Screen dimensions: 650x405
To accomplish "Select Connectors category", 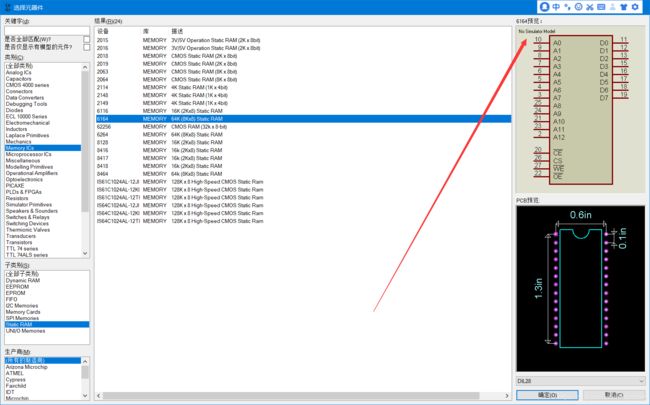I will pos(19,91).
